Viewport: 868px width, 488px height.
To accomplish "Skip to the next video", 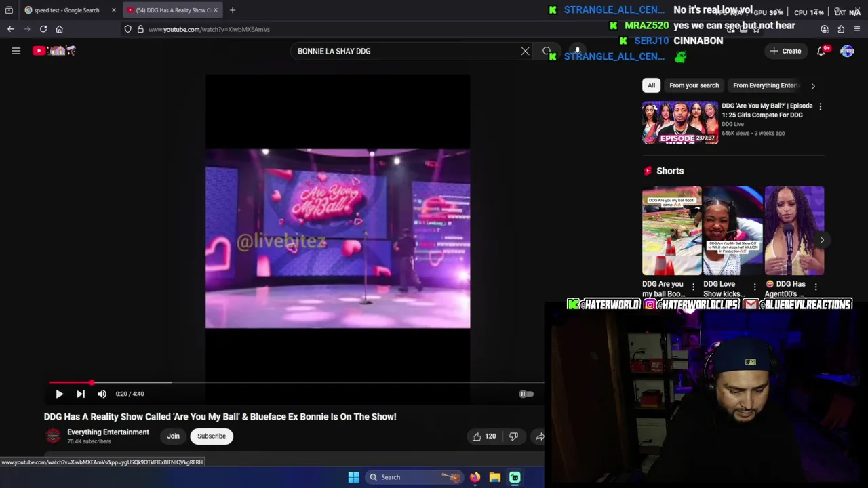I will 81,394.
